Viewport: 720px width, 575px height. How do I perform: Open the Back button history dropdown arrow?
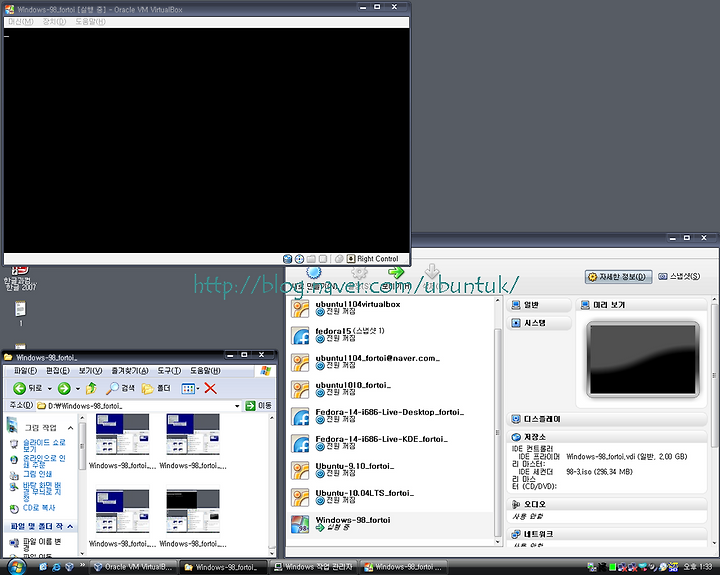50,389
